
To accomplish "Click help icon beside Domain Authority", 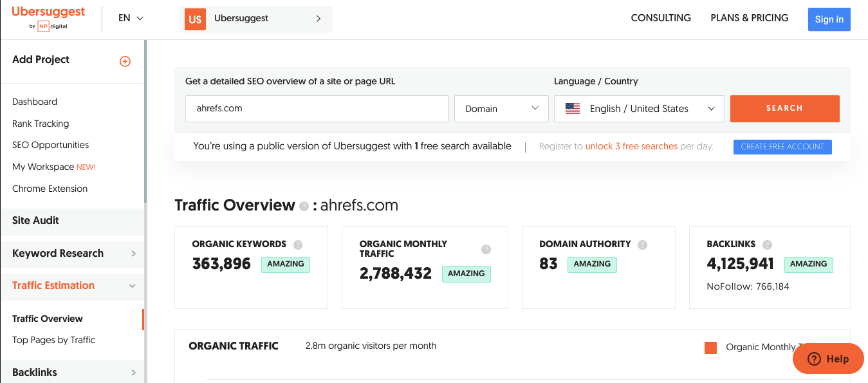I will pos(642,245).
